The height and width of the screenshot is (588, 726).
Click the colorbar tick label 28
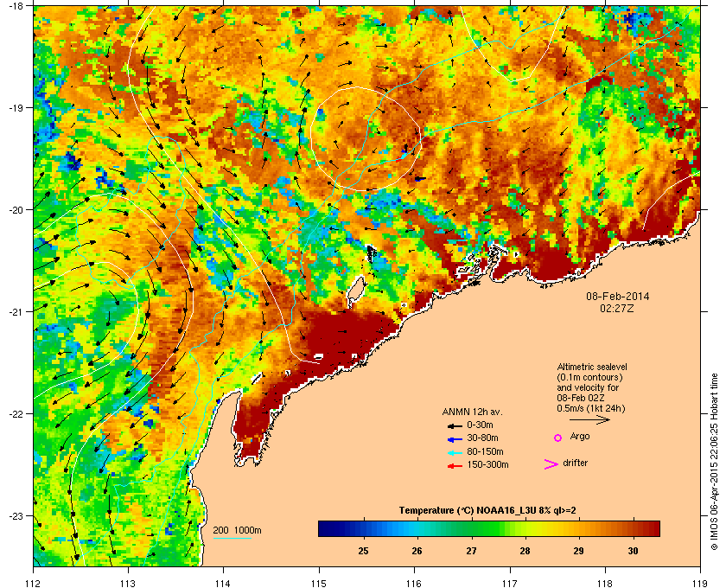pos(525,551)
